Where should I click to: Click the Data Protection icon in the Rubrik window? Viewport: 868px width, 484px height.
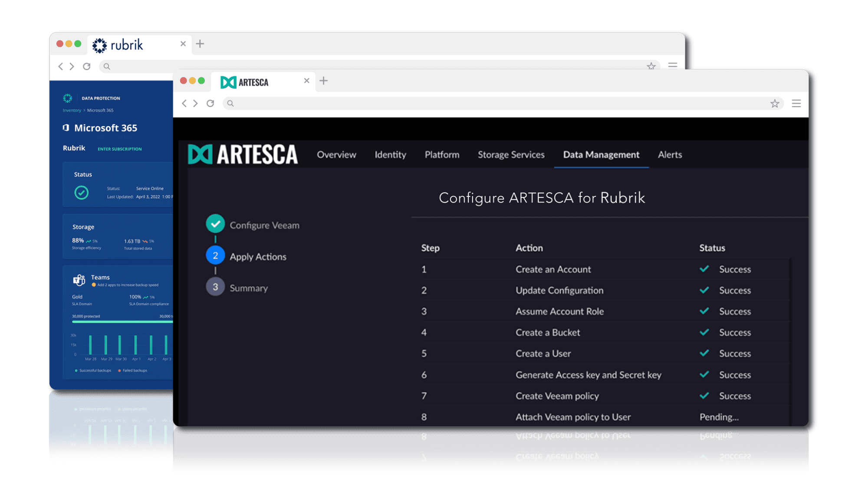coord(67,98)
